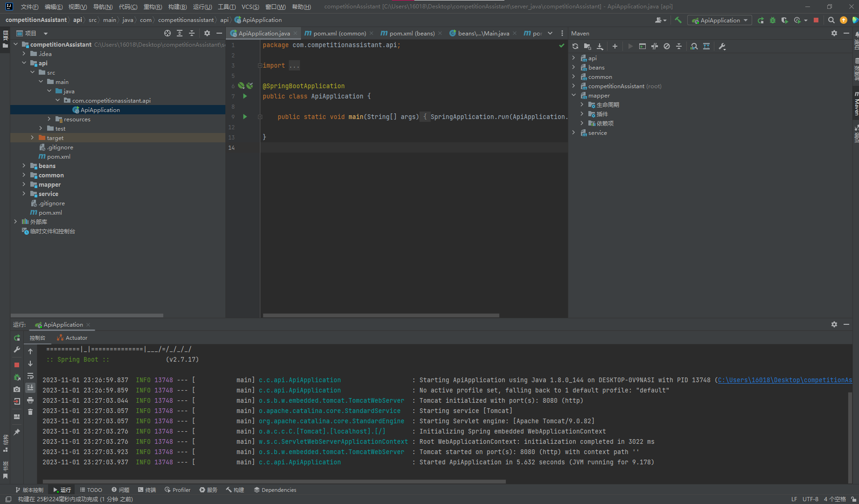Viewport: 859px width, 504px height.
Task: Click the console horizontal scrollbar
Action: click(x=274, y=481)
